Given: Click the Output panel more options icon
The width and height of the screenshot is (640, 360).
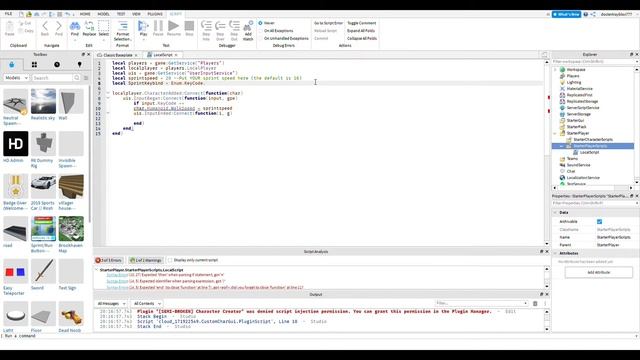Looking at the screenshot, I should point(544,303).
